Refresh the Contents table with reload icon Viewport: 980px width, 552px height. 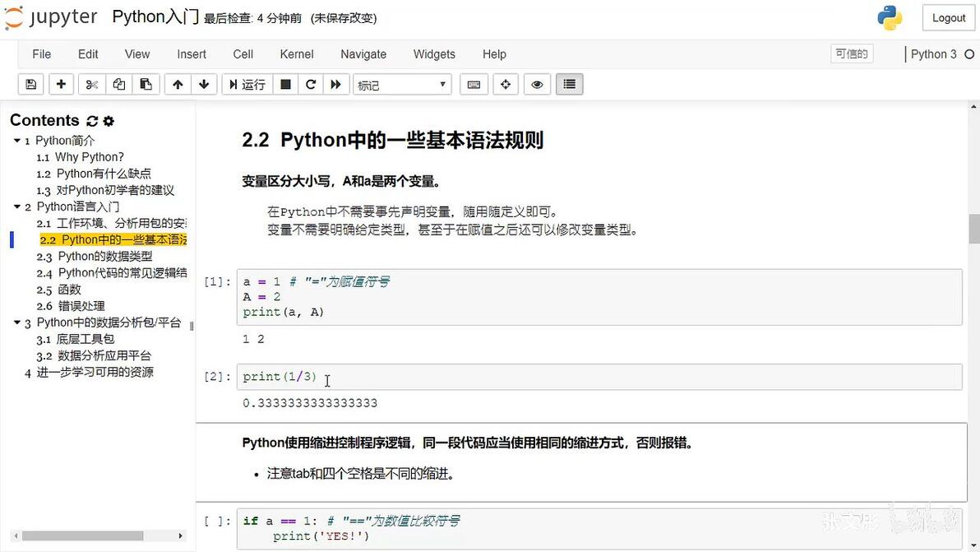[x=93, y=121]
